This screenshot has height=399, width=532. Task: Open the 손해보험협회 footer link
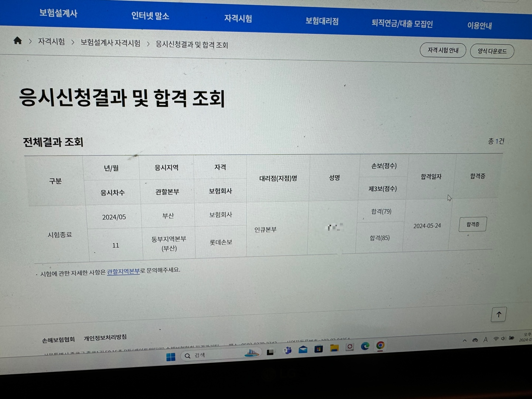(58, 340)
